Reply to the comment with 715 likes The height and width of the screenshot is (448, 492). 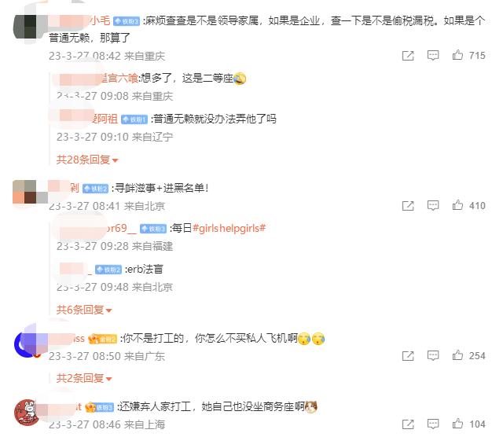[433, 56]
